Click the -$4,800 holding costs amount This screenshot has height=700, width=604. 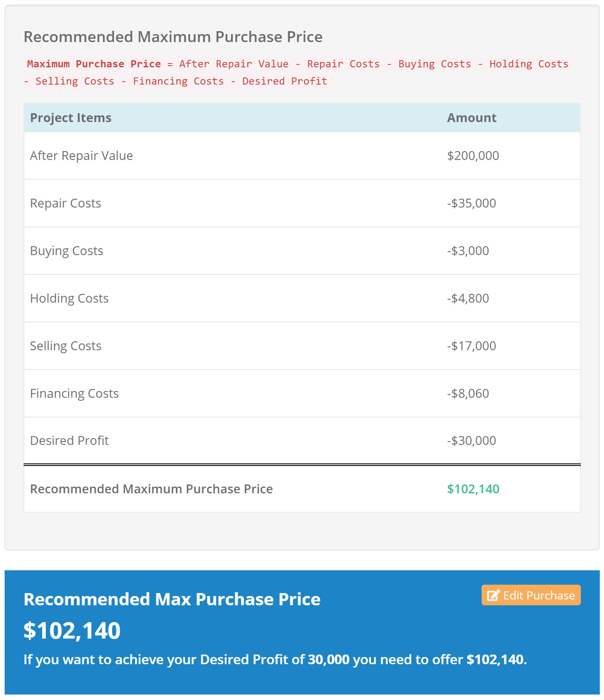point(468,298)
